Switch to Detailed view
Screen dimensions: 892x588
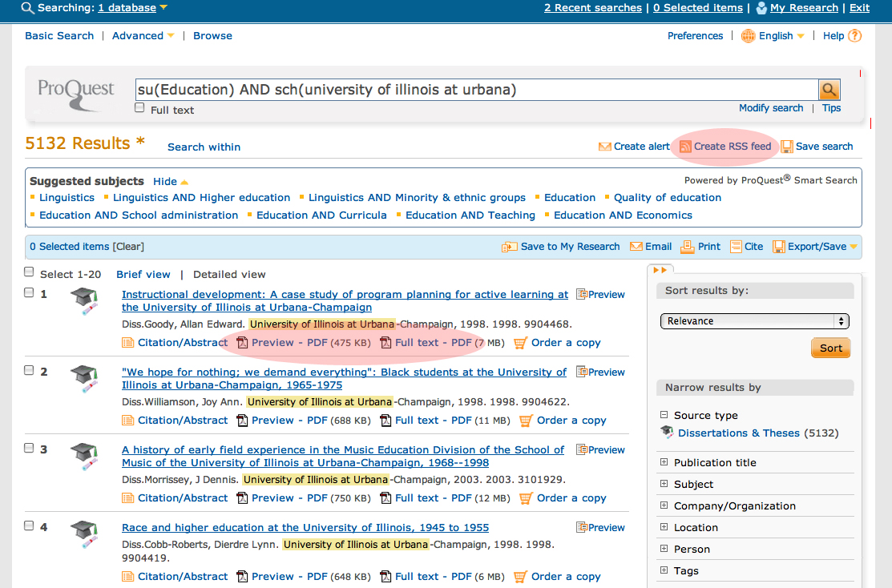click(x=229, y=275)
